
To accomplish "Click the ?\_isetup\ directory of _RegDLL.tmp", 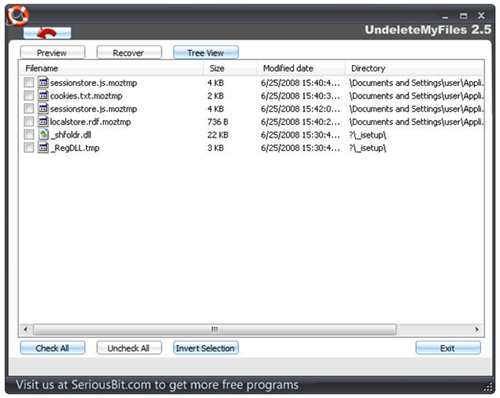I will [368, 148].
